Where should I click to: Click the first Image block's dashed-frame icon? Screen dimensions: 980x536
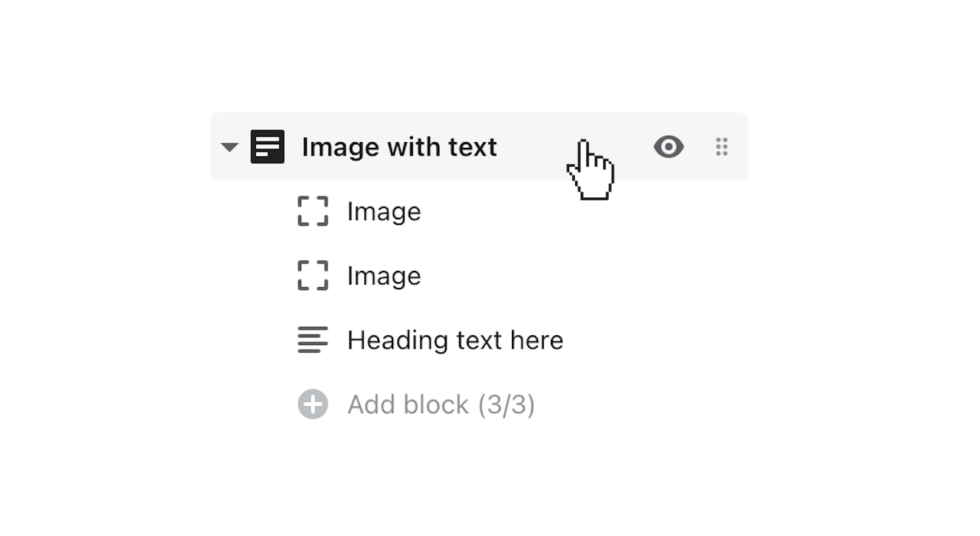[x=313, y=211]
